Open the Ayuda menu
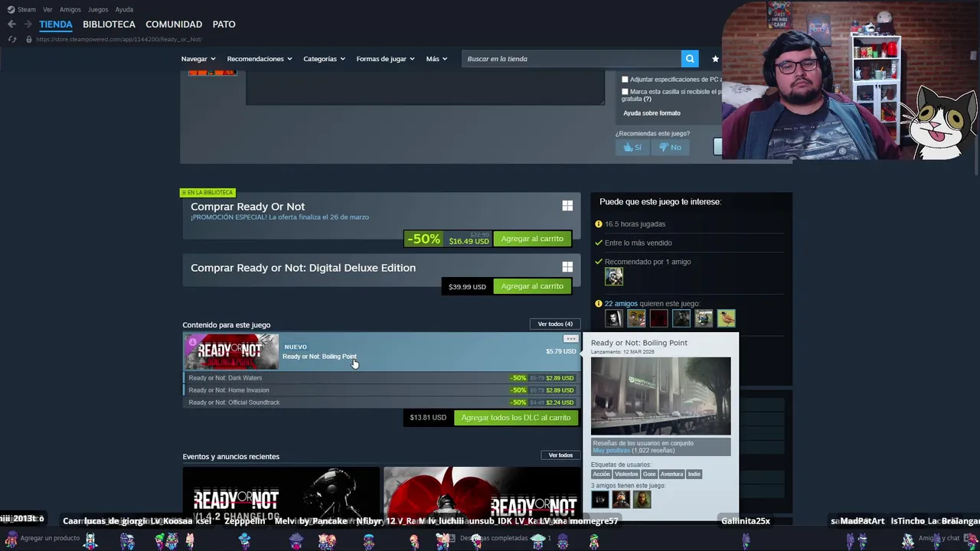 click(124, 9)
